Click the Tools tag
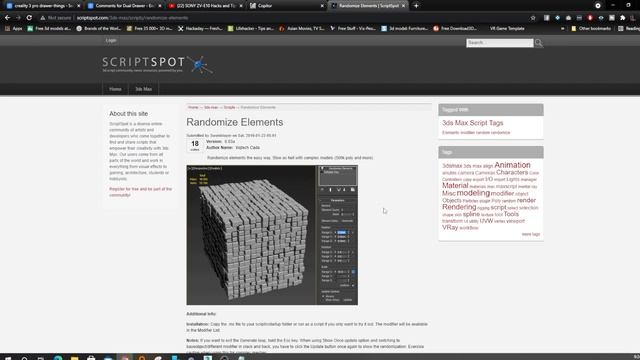 pyautogui.click(x=511, y=214)
